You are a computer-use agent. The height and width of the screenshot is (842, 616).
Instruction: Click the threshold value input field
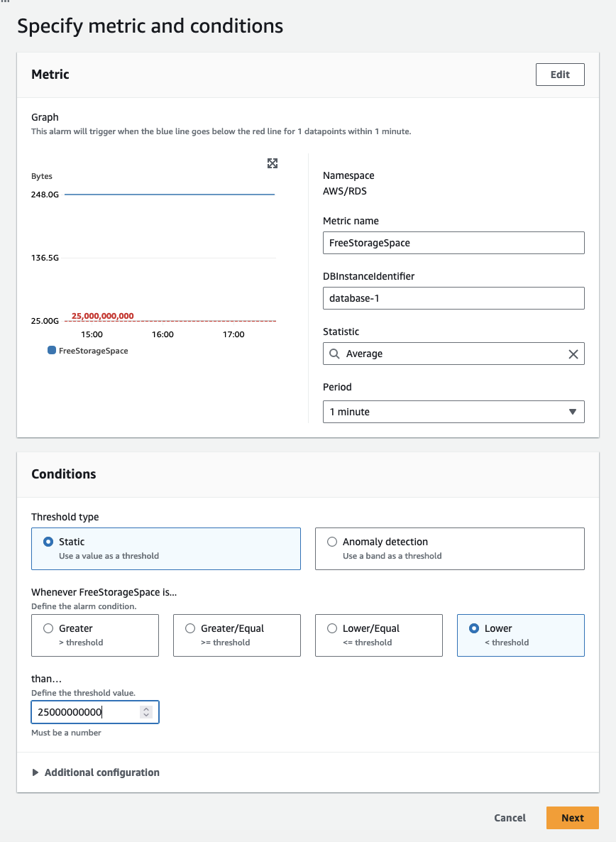(85, 712)
